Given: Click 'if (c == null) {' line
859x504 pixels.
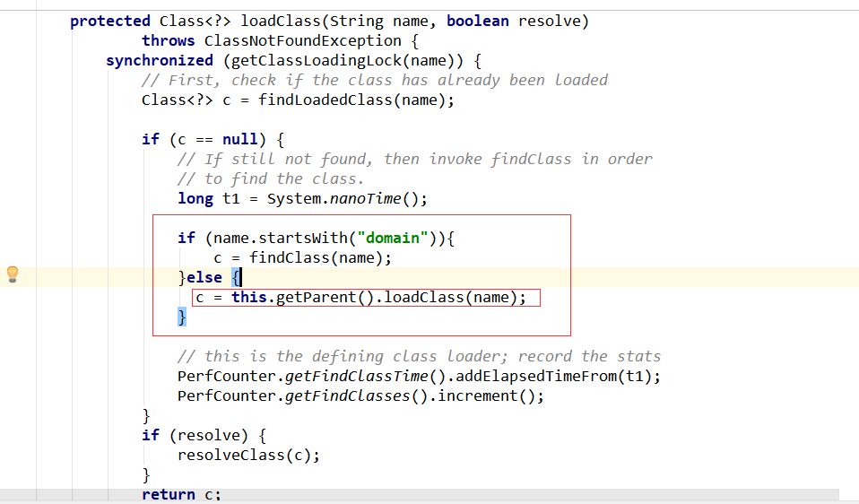Looking at the screenshot, I should (213, 140).
